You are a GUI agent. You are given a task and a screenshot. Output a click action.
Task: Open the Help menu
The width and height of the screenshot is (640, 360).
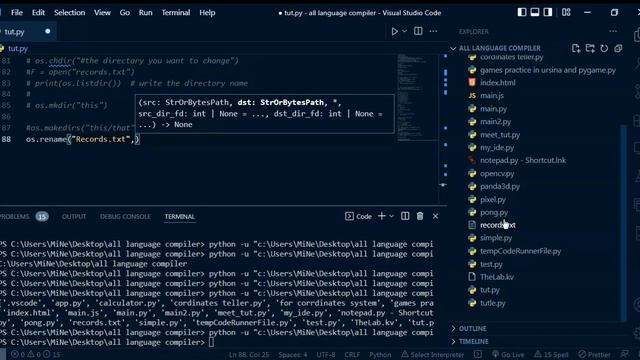(x=207, y=13)
